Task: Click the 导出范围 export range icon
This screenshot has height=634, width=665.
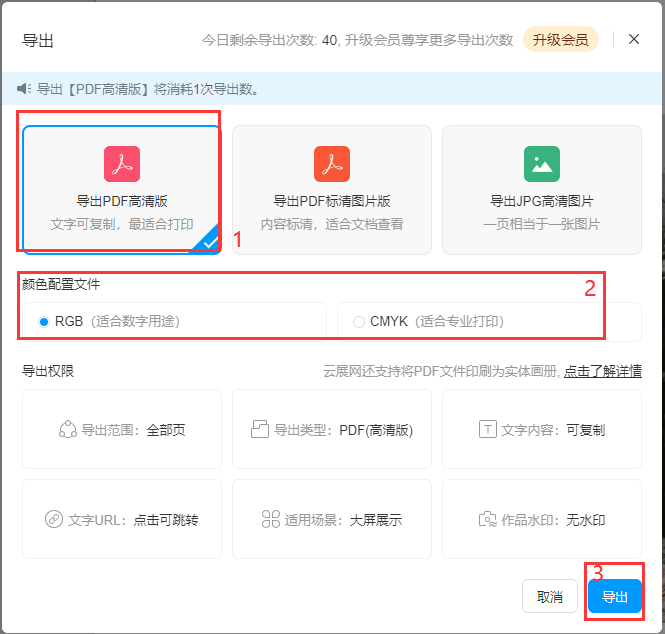Action: [68, 430]
